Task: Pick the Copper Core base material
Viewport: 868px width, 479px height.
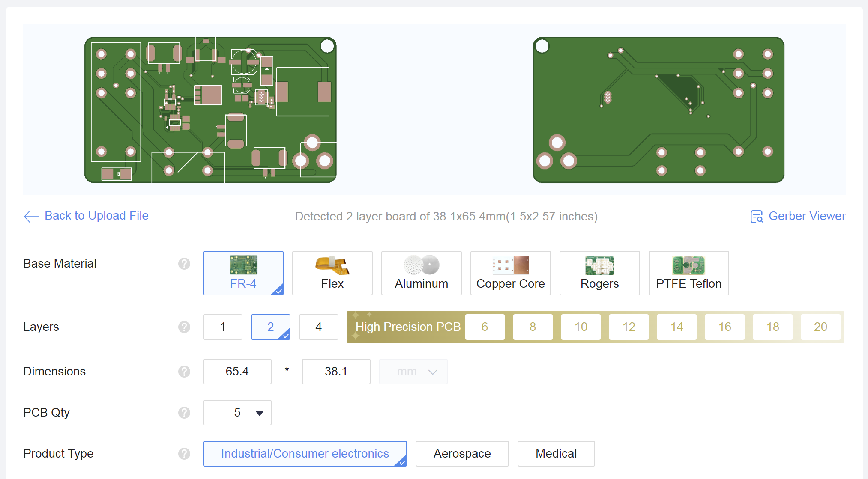Action: coord(510,273)
